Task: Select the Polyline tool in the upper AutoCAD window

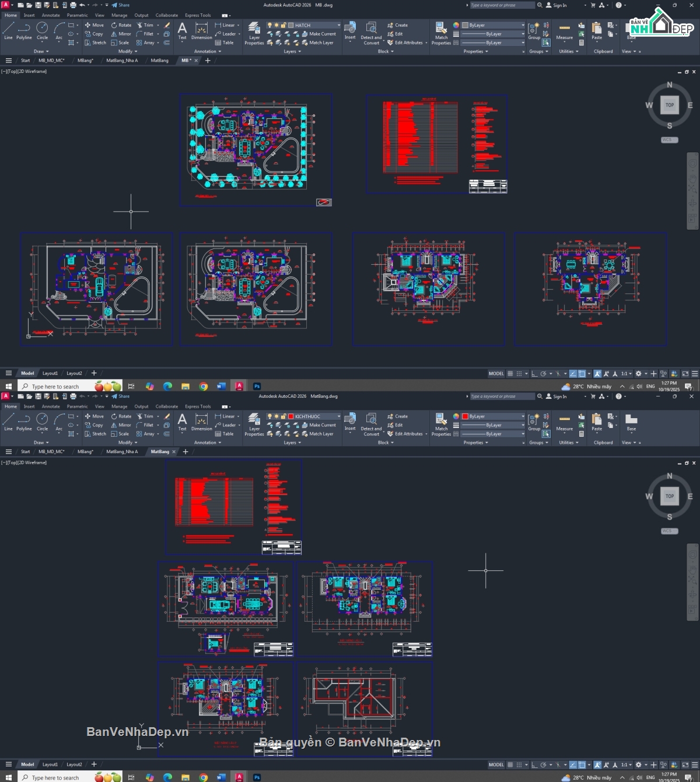Action: [24, 30]
